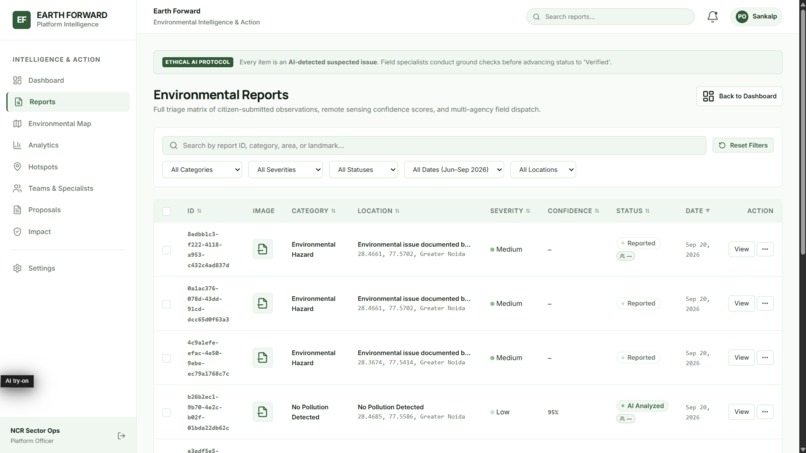Open the All Categories dropdown
Image resolution: width=806 pixels, height=453 pixels.
[202, 170]
